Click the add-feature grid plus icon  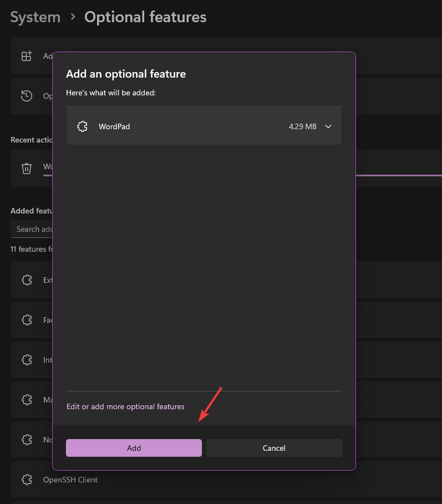click(x=27, y=56)
